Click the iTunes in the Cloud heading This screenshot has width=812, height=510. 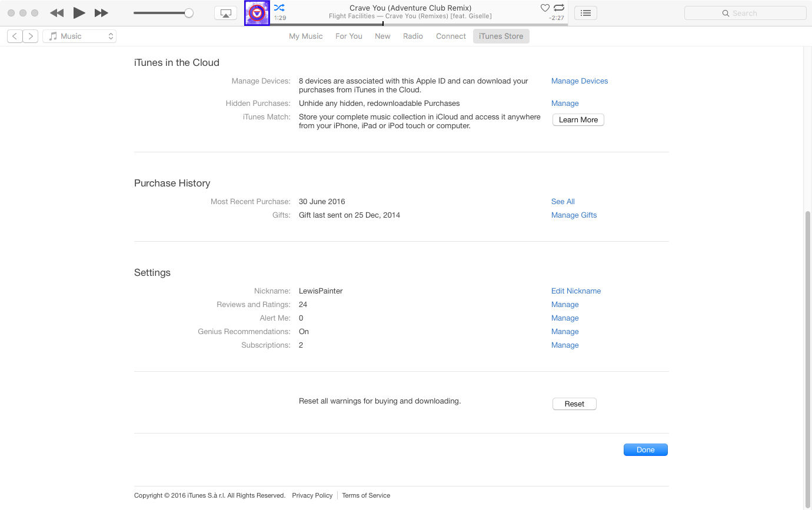pyautogui.click(x=177, y=63)
